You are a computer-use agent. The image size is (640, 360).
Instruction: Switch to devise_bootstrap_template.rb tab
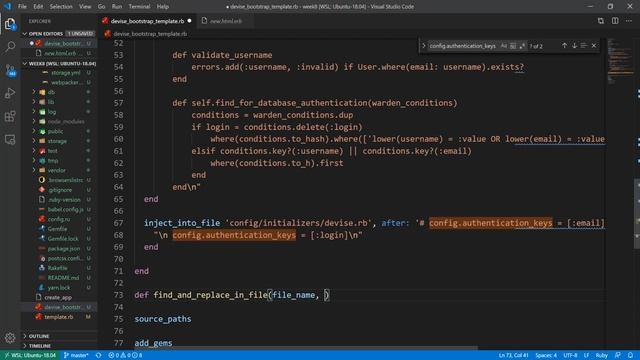tap(147, 21)
